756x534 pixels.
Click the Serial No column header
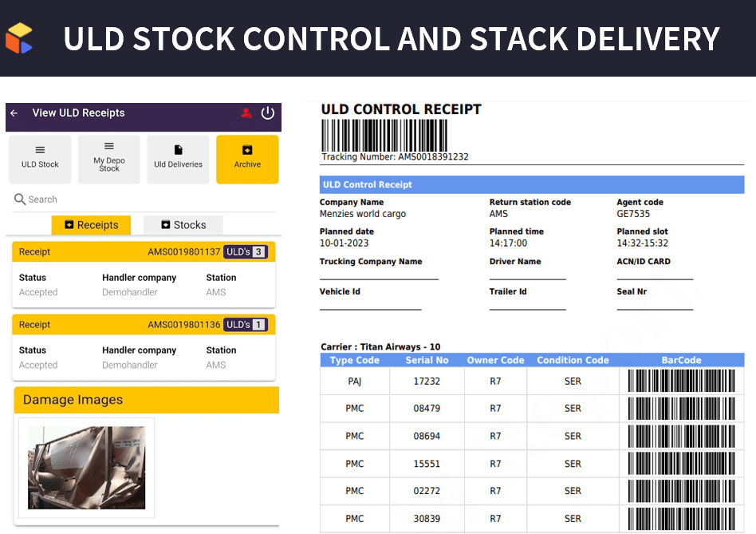427,360
